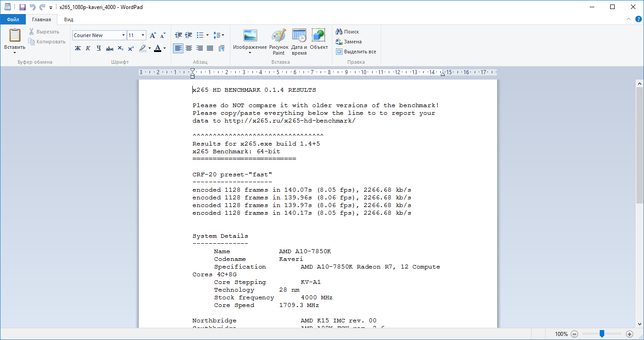Undo the last action

tap(32, 7)
